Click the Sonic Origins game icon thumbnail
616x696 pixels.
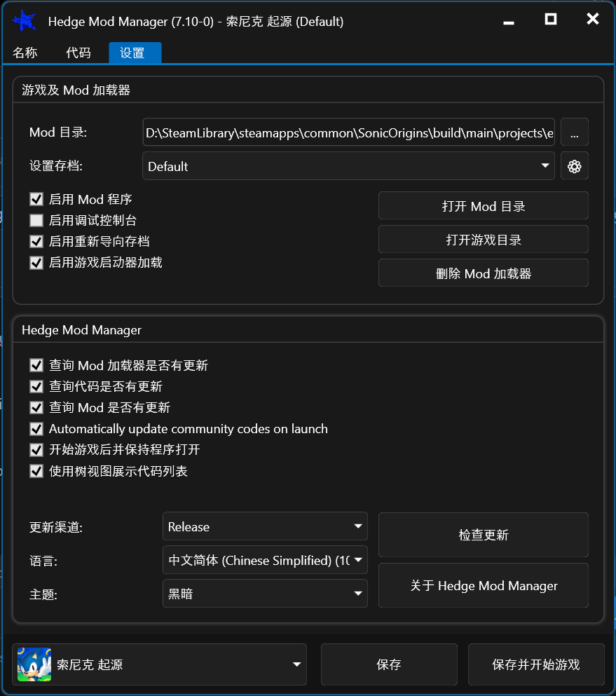point(32,664)
